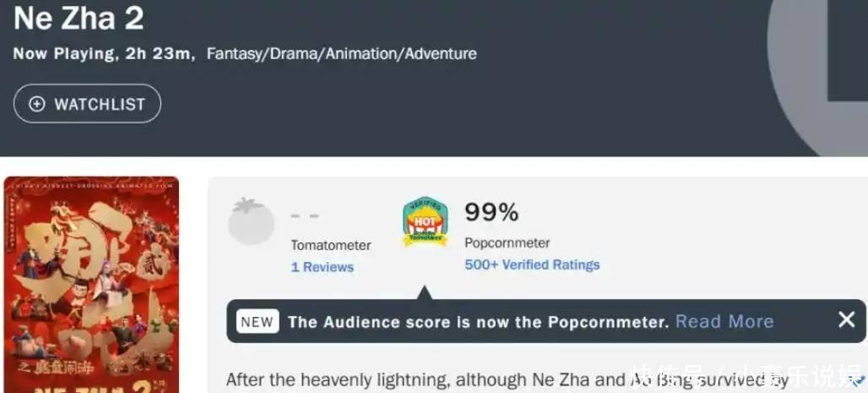The height and width of the screenshot is (393, 868).
Task: Expand the synopsis with the blue chevron
Action: [x=858, y=382]
